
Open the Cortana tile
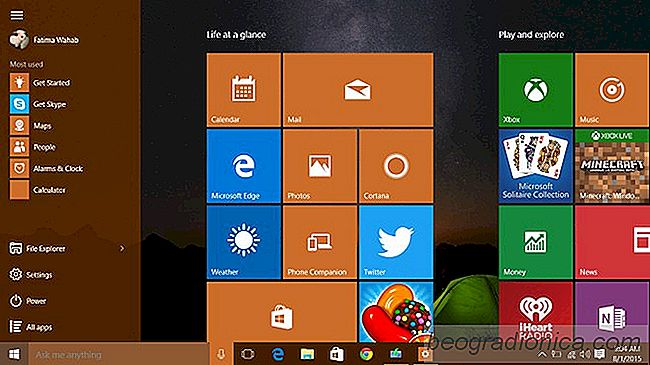coord(396,166)
